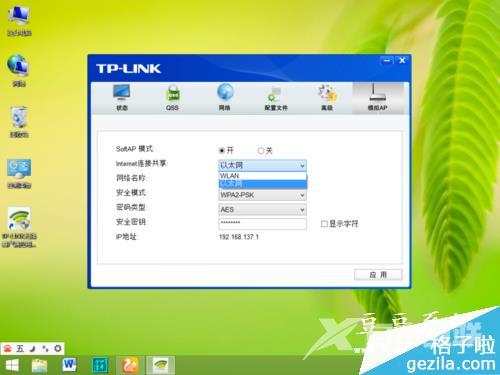The height and width of the screenshot is (375, 500).
Task: Select SoftAP mode 关 radio button
Action: (x=261, y=151)
